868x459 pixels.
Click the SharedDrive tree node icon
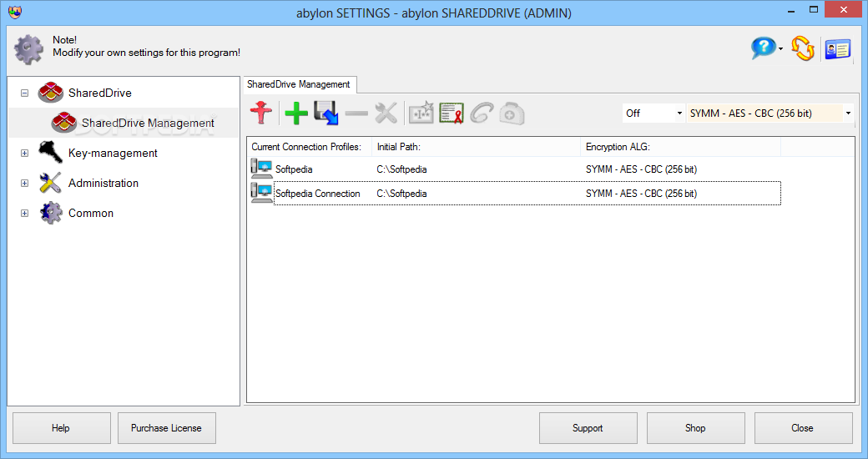tap(50, 93)
